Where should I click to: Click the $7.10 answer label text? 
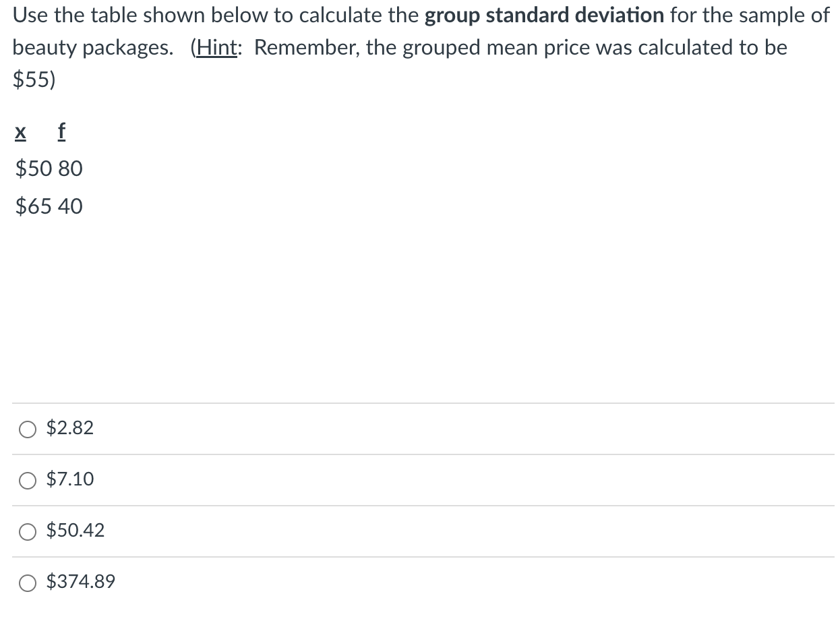pyautogui.click(x=68, y=480)
